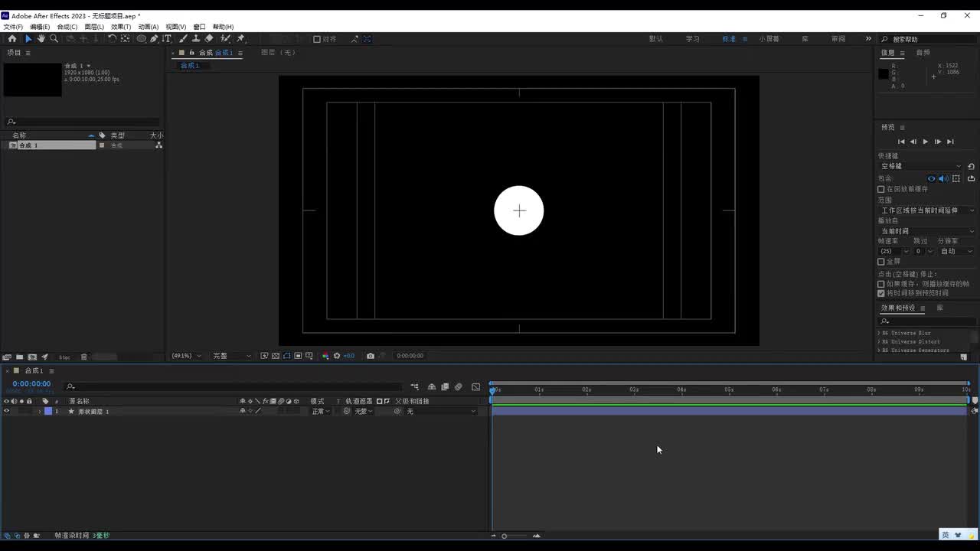This screenshot has height=551, width=980.
Task: Enable the 全屏 checkbox
Action: tap(881, 262)
